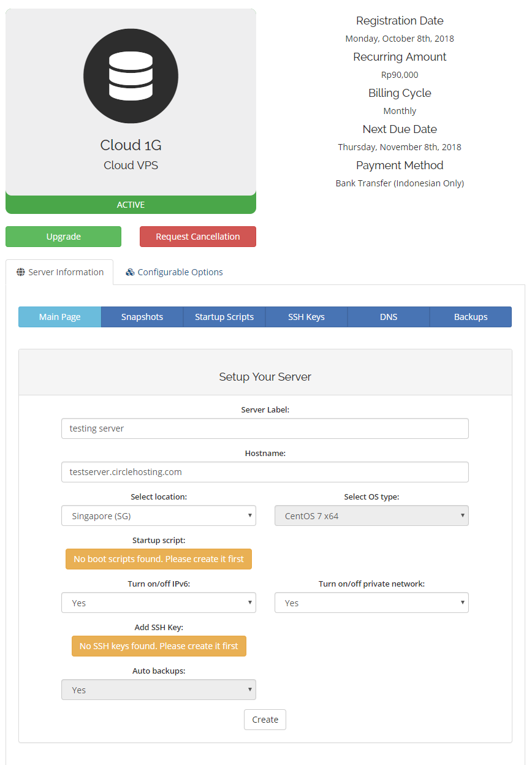Click 'Thursday, November 8th, 2018' due date
The image size is (532, 765).
click(400, 147)
